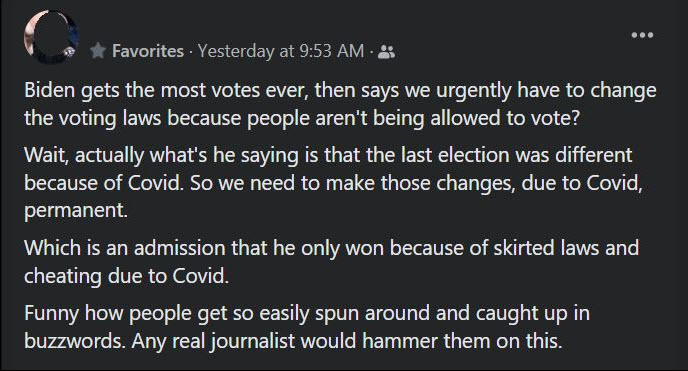Click the word 'permanent.' in the post
688x371 pixels.
(76, 210)
